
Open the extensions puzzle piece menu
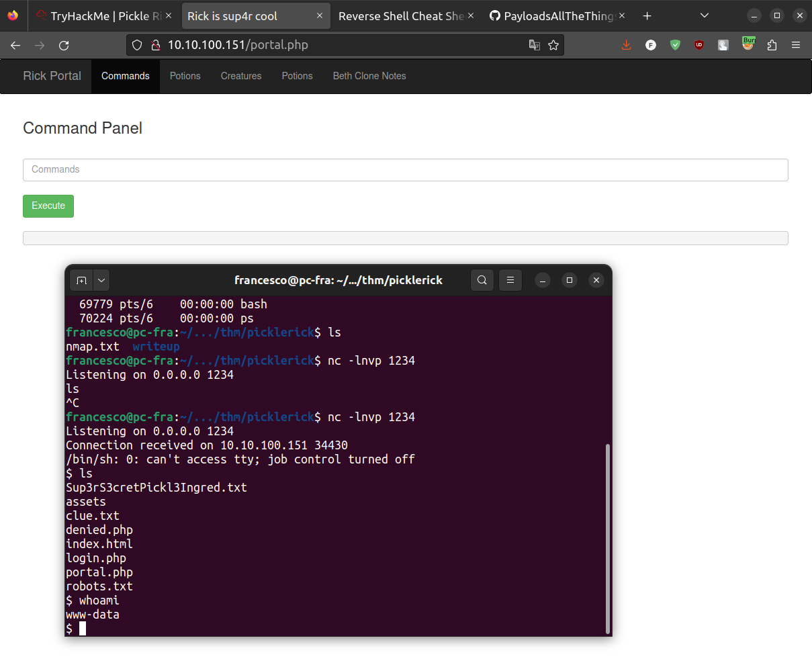coord(772,45)
